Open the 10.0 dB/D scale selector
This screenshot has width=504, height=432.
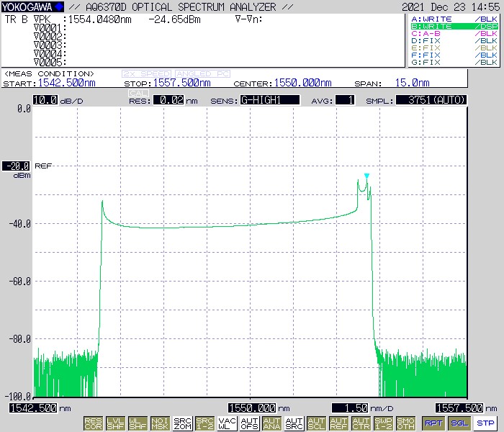[x=45, y=100]
